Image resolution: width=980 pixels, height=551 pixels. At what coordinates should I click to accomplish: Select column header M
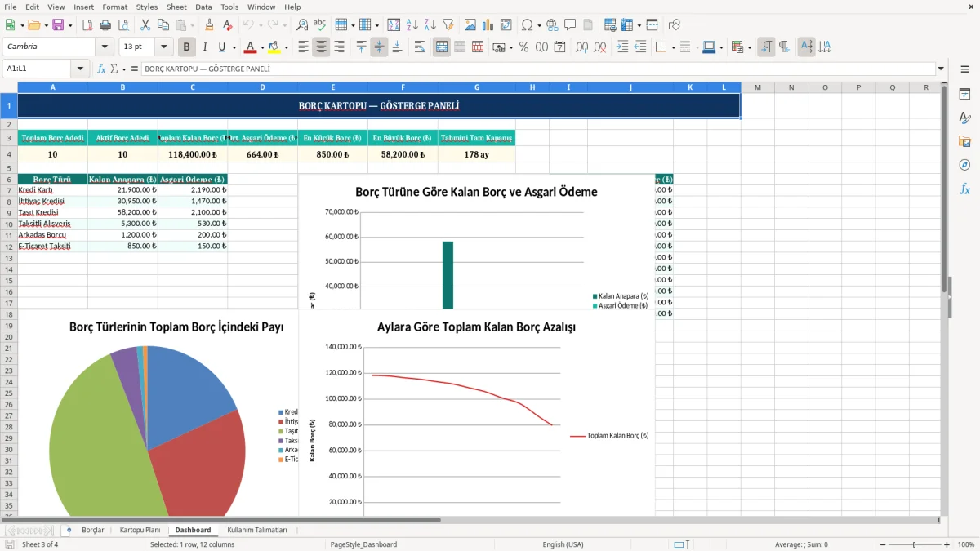click(757, 87)
